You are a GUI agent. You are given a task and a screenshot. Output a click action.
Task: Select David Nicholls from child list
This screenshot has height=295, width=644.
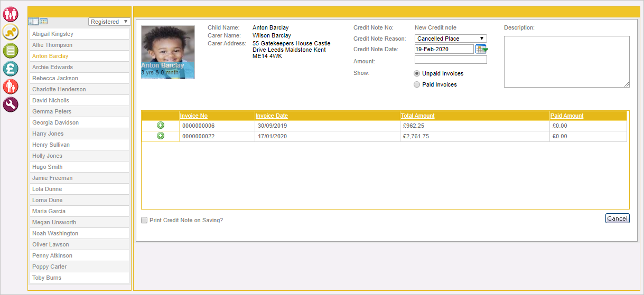(79, 100)
